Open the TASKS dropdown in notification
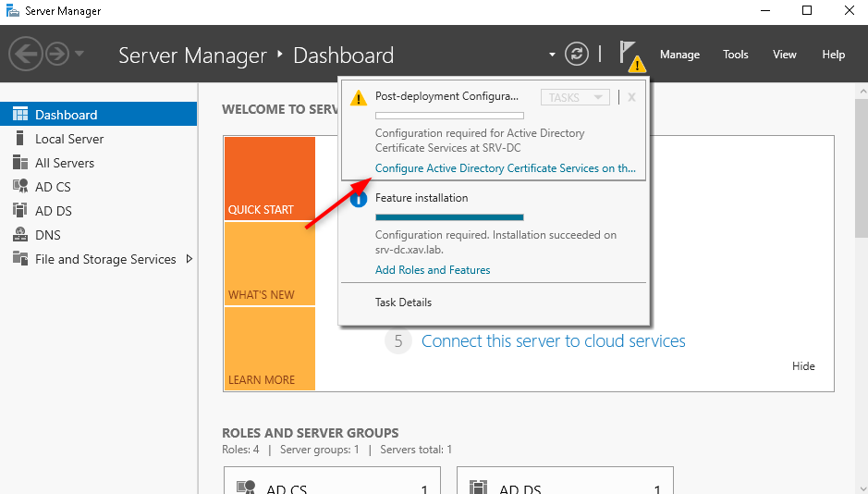Screen dimensions: 868x494 574,97
